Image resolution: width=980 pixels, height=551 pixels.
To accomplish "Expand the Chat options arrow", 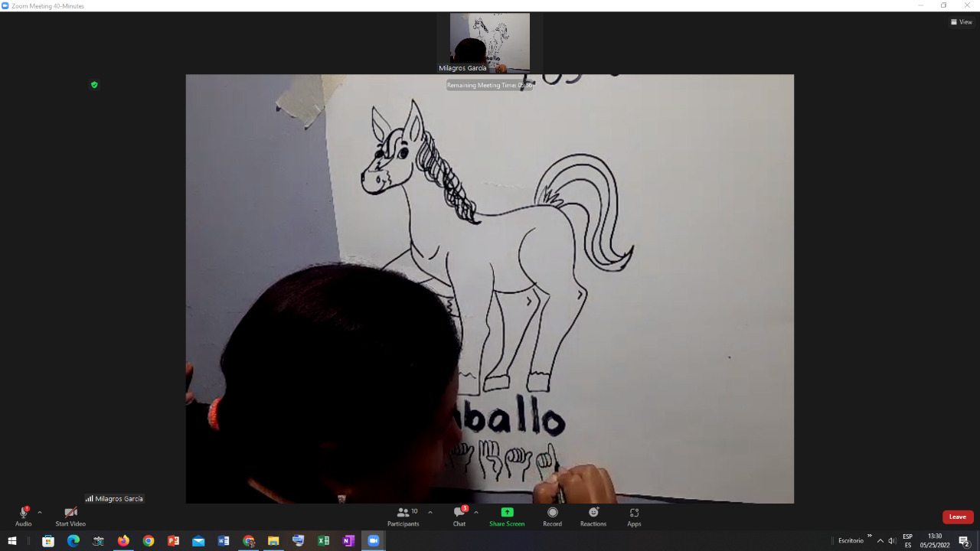I will 476,512.
